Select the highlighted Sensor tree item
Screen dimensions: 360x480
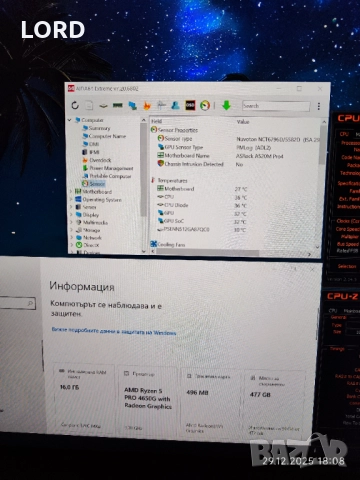point(94,184)
